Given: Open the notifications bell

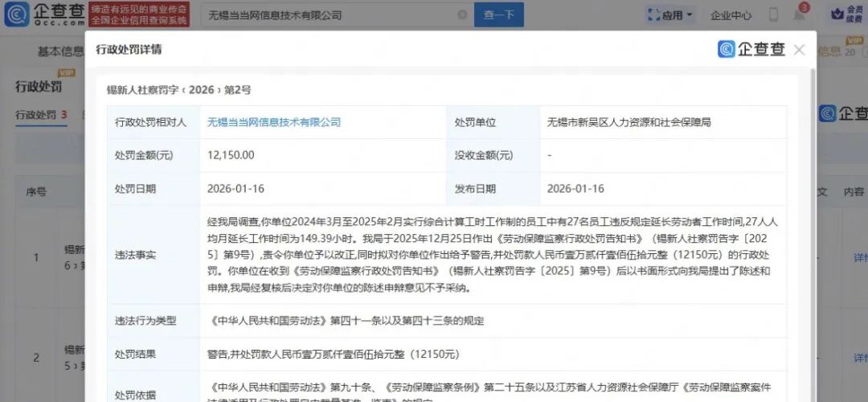Looking at the screenshot, I should pyautogui.click(x=799, y=14).
